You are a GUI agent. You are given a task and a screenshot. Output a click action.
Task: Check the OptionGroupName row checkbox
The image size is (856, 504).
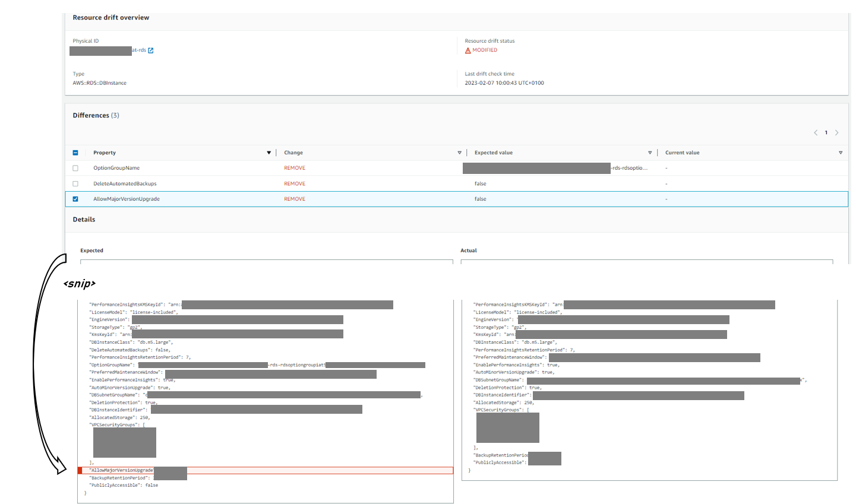75,168
